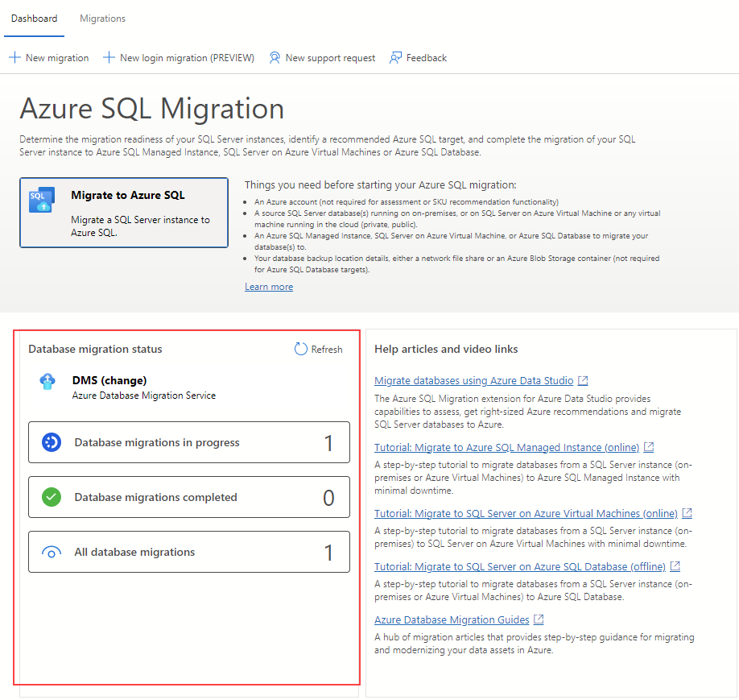Click the external link icon beside Azure Database Migration Guides

tap(539, 619)
